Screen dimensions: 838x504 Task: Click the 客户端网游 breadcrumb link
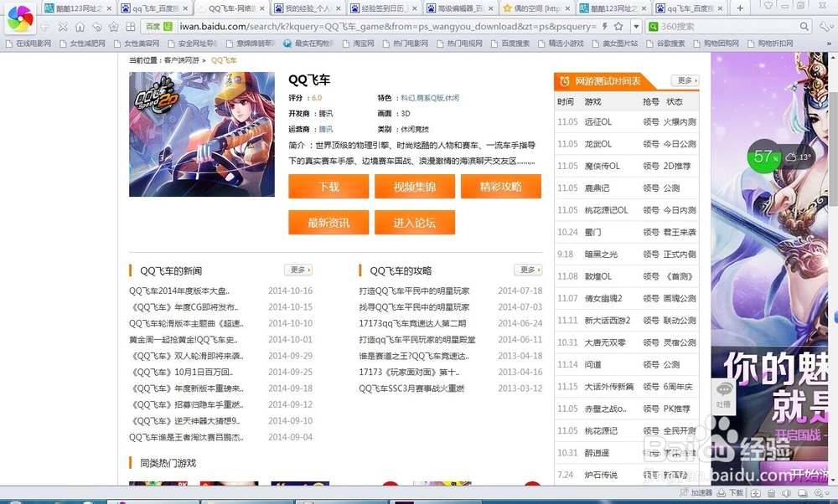tap(181, 60)
